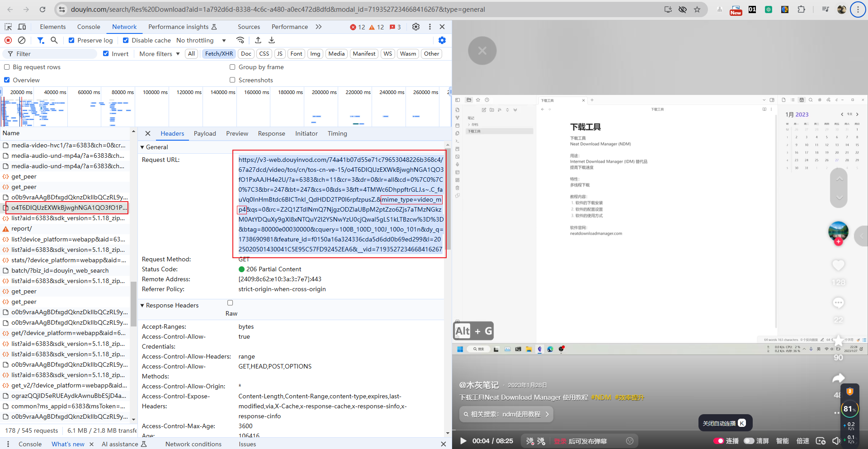Open the 智能 quality menu

click(783, 441)
